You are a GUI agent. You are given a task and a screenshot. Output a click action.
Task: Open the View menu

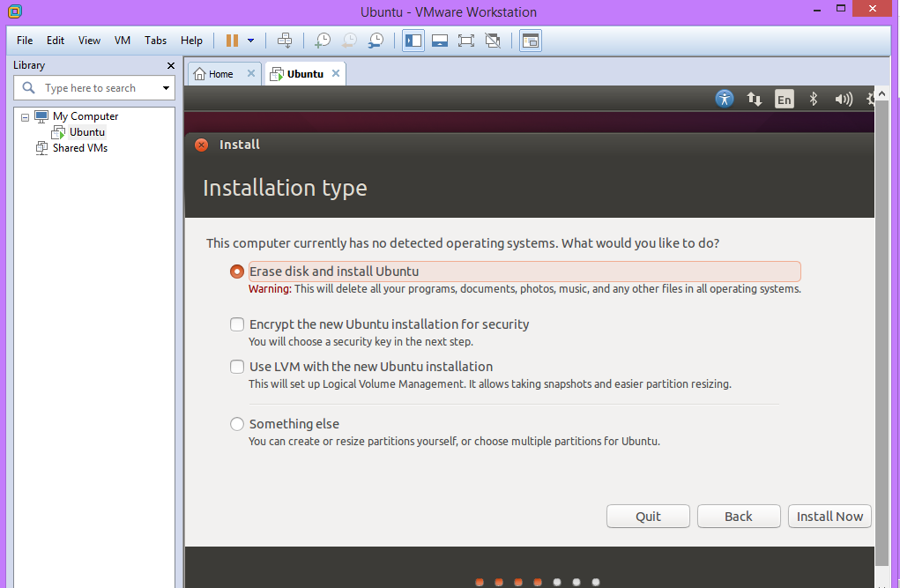pyautogui.click(x=90, y=41)
